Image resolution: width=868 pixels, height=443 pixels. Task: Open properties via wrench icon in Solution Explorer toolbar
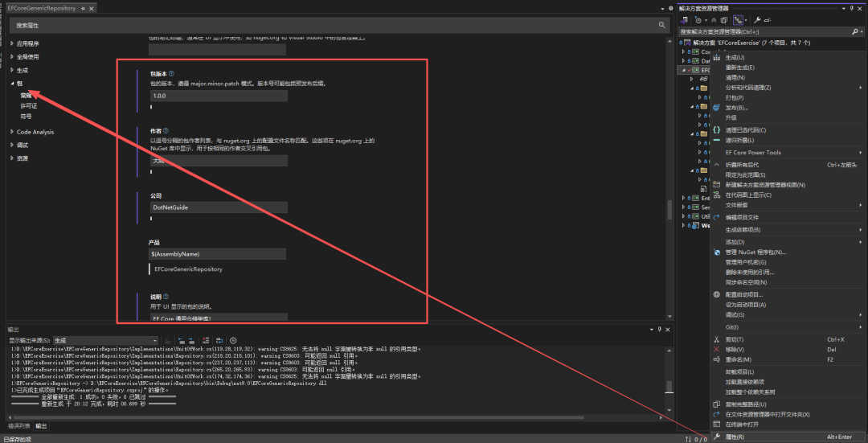click(757, 20)
